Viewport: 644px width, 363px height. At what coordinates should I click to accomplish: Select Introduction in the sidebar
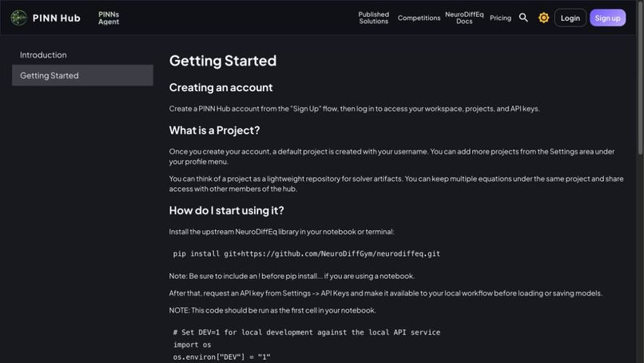43,54
